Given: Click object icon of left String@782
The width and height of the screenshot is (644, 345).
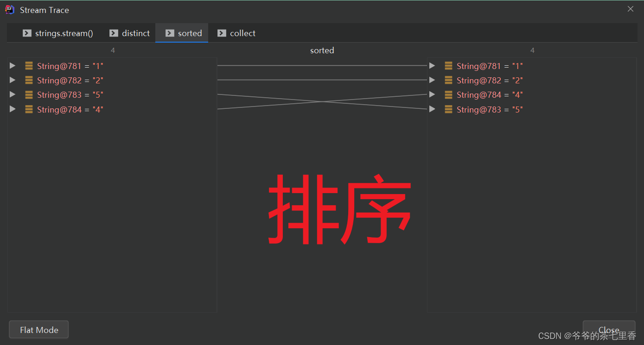Looking at the screenshot, I should point(29,80).
